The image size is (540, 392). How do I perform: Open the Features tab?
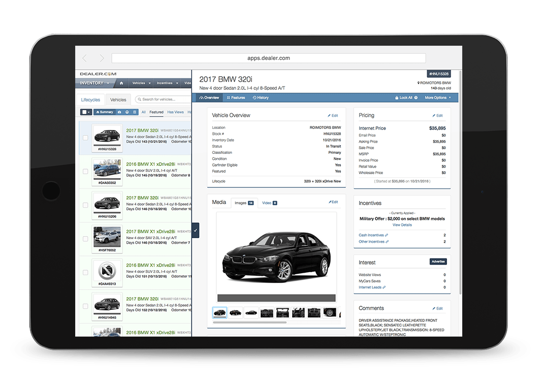236,97
